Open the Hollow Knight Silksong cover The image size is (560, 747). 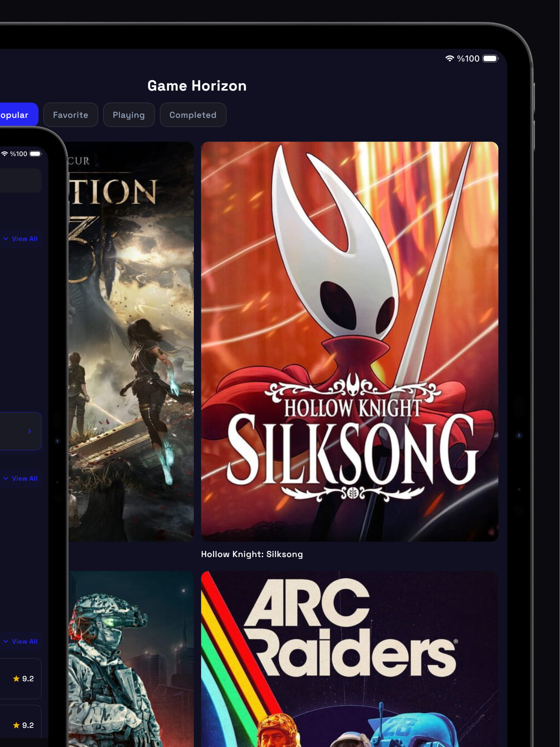click(349, 342)
